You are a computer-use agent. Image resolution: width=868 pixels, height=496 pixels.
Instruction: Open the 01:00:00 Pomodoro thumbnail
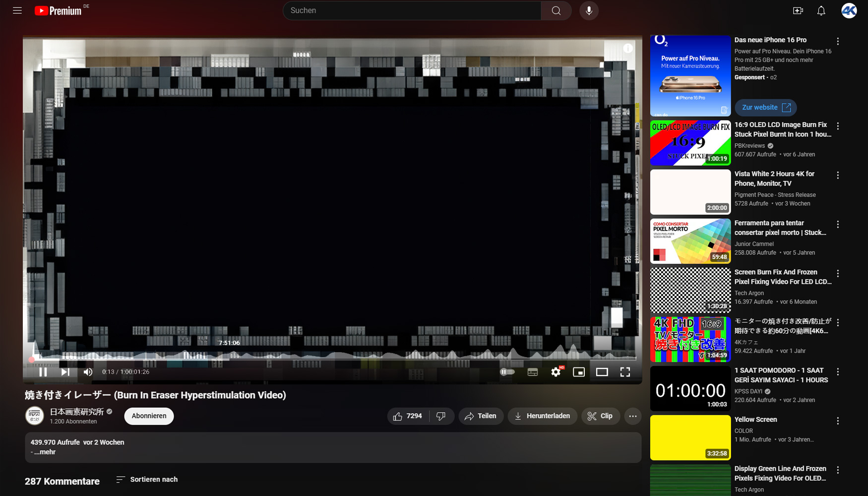tap(690, 388)
